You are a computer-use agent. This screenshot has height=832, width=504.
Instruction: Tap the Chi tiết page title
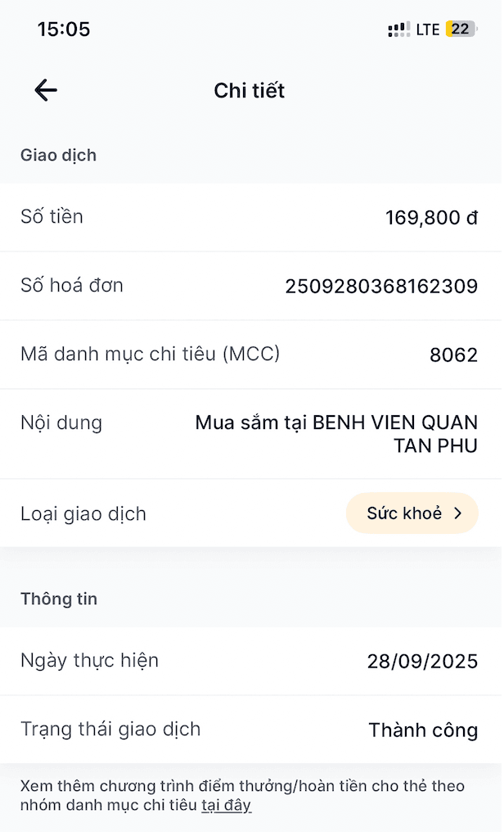(x=250, y=90)
